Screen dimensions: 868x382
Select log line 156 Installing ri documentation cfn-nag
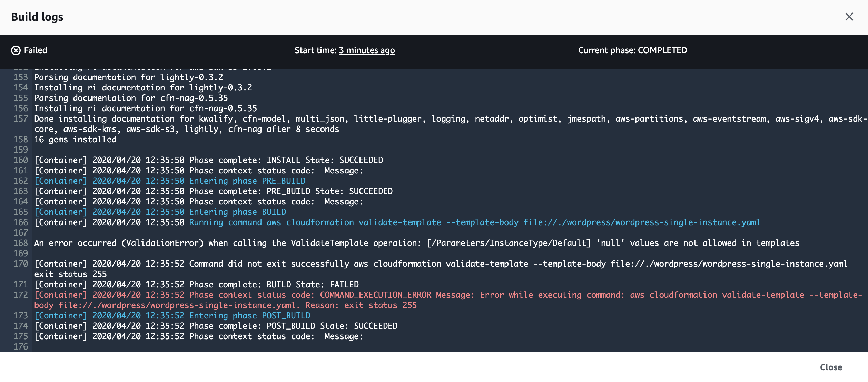pyautogui.click(x=145, y=108)
